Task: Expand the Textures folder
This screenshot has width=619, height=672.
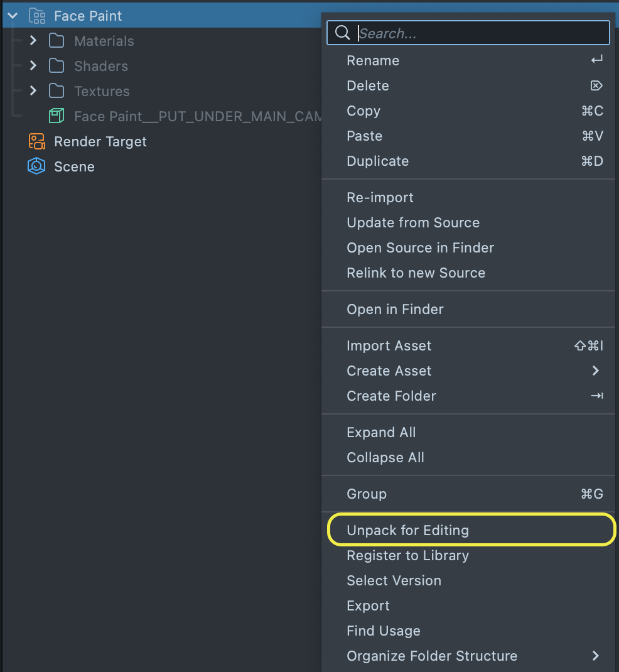Action: tap(33, 91)
